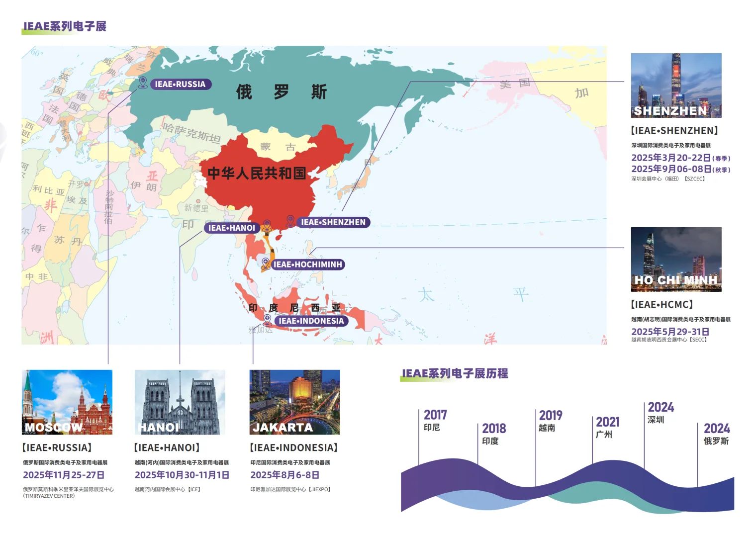
Task: Click the 俄 罗 斯 map label
Action: [x=282, y=92]
